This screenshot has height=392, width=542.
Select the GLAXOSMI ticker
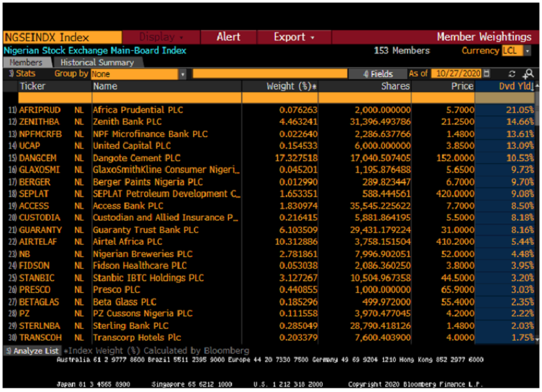click(39, 170)
